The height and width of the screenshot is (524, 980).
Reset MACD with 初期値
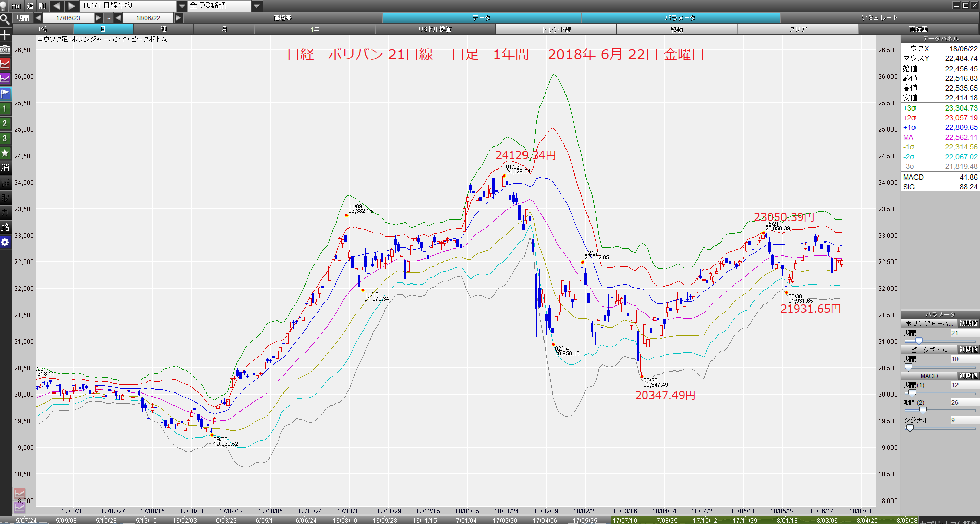(968, 376)
